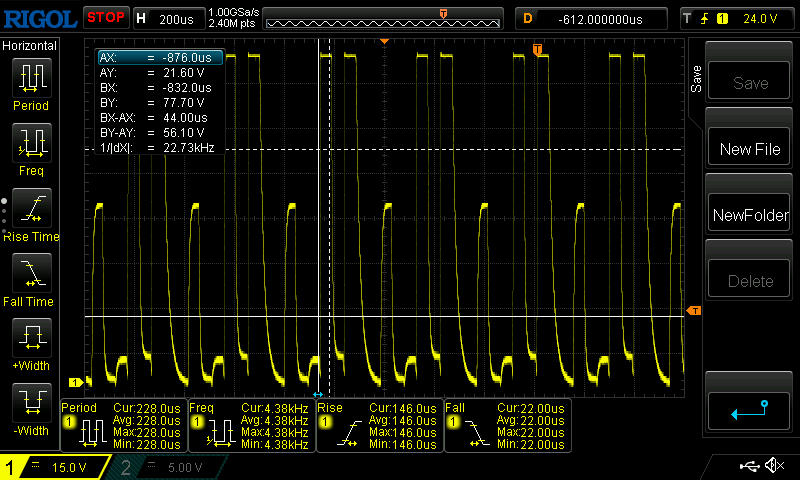
Task: Toggle the muted speaker sound icon
Action: (774, 466)
